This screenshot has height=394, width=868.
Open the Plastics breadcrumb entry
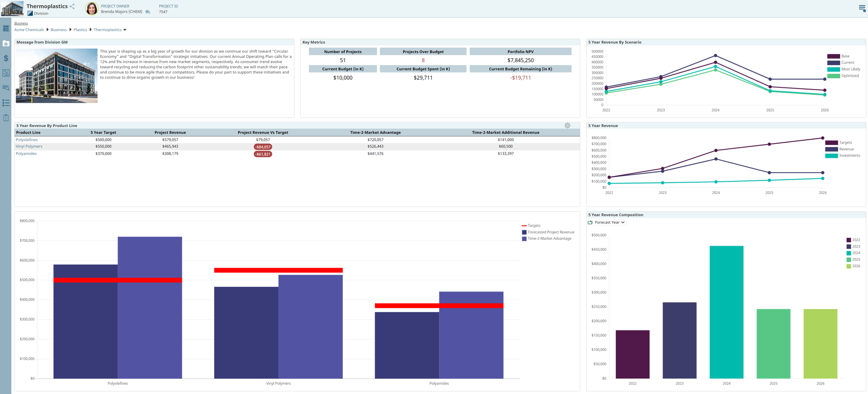[x=80, y=30]
